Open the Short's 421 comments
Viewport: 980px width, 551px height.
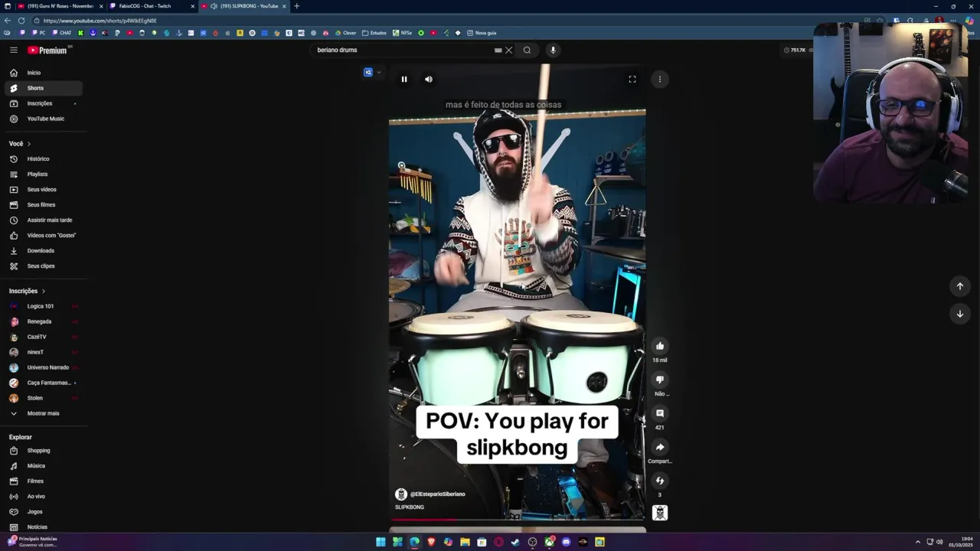pos(660,413)
